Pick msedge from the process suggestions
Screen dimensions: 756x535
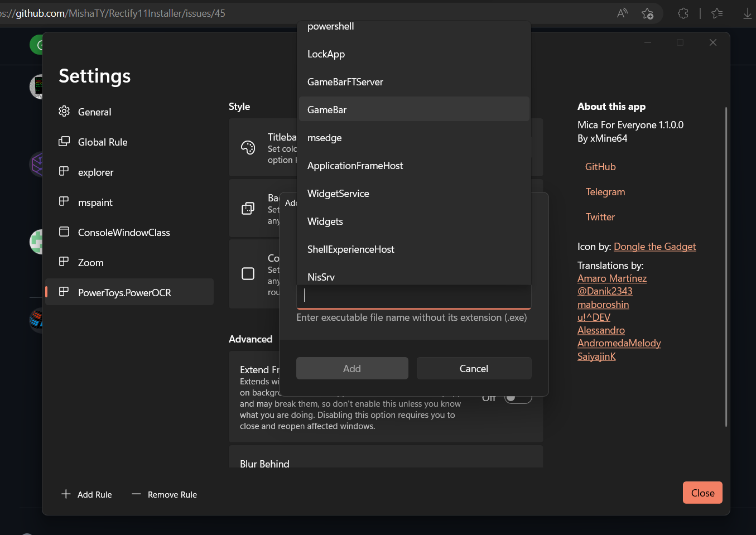click(x=414, y=138)
